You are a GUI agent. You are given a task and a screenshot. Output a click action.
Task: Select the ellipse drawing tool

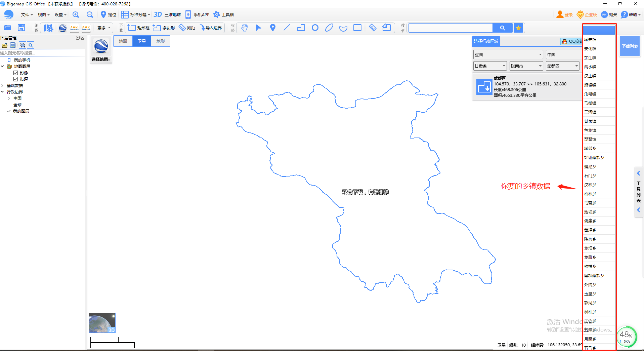(x=329, y=28)
